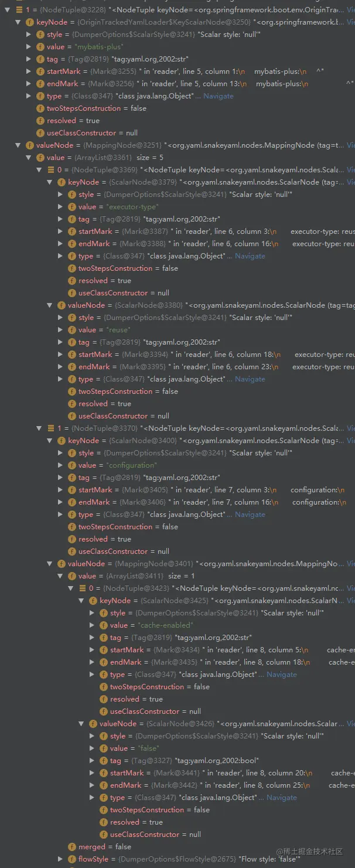This screenshot has height=868, width=355.
Task: Click the field icon of valueNode ScalarNode@3380
Action: [62, 305]
